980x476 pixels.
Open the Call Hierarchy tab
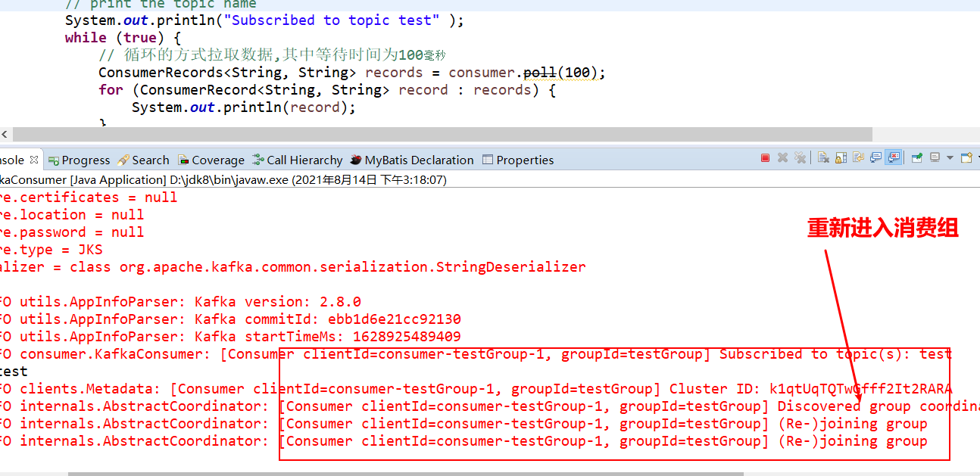298,160
